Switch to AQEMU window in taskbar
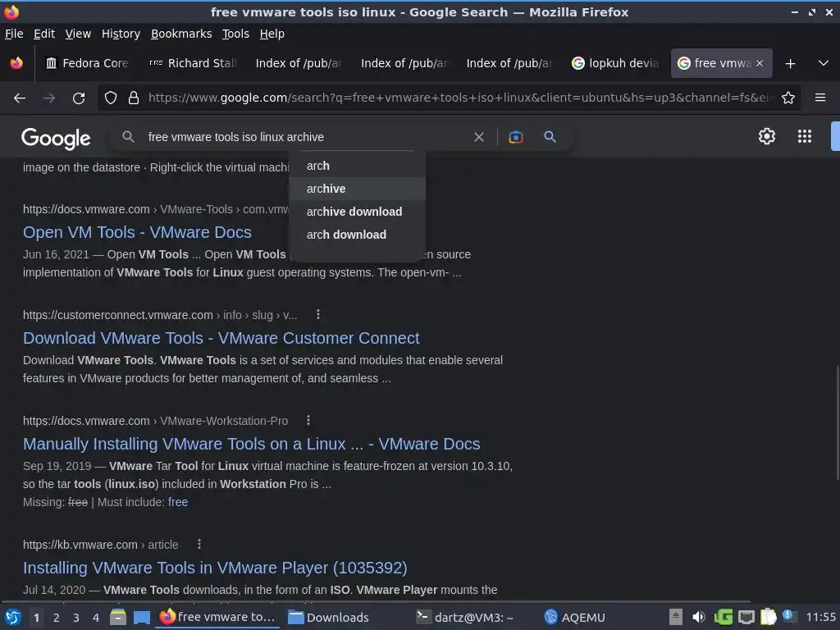The height and width of the screenshot is (630, 840). point(574,617)
